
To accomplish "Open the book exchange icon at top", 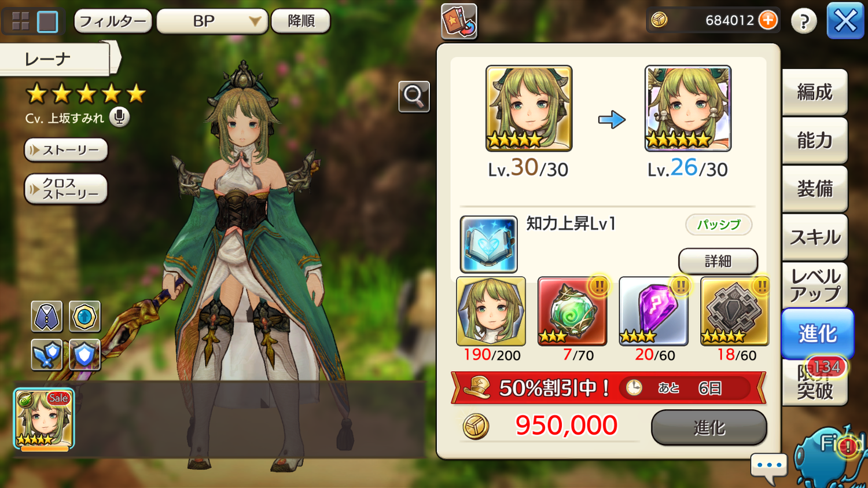I will pyautogui.click(x=459, y=21).
